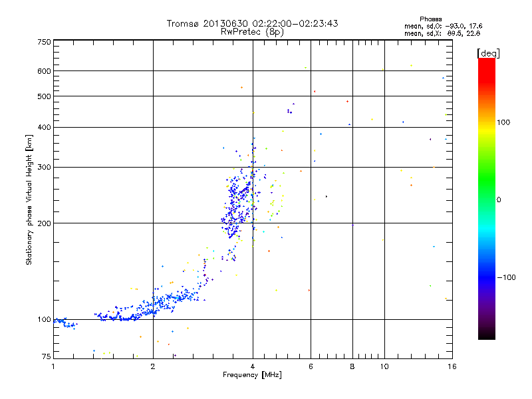Screen dimensions: 532x399
Task: Click y-axis tick label '400'
Action: click(44, 127)
